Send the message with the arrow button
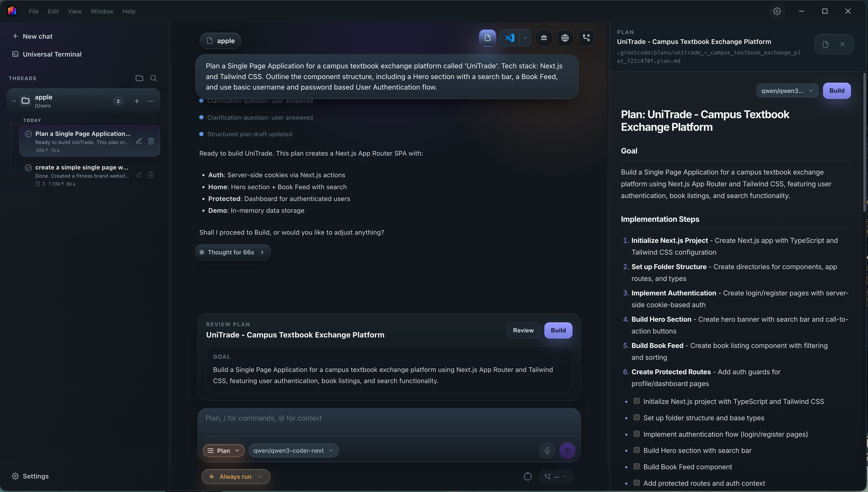This screenshot has width=868, height=492. (567, 450)
